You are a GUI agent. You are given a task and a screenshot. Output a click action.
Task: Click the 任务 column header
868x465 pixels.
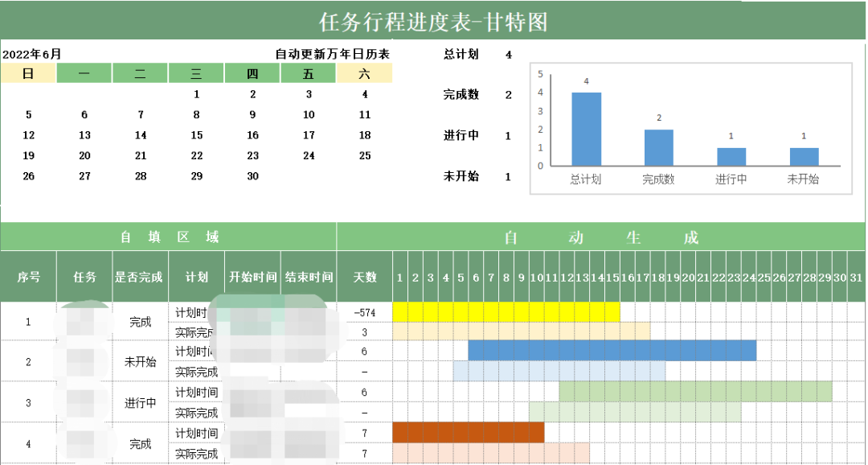84,277
